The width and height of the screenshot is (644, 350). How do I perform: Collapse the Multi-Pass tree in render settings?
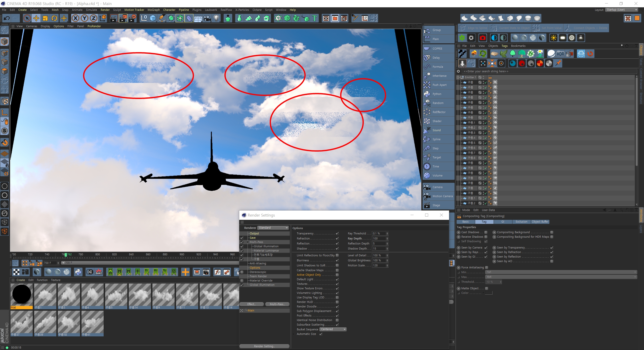point(248,242)
